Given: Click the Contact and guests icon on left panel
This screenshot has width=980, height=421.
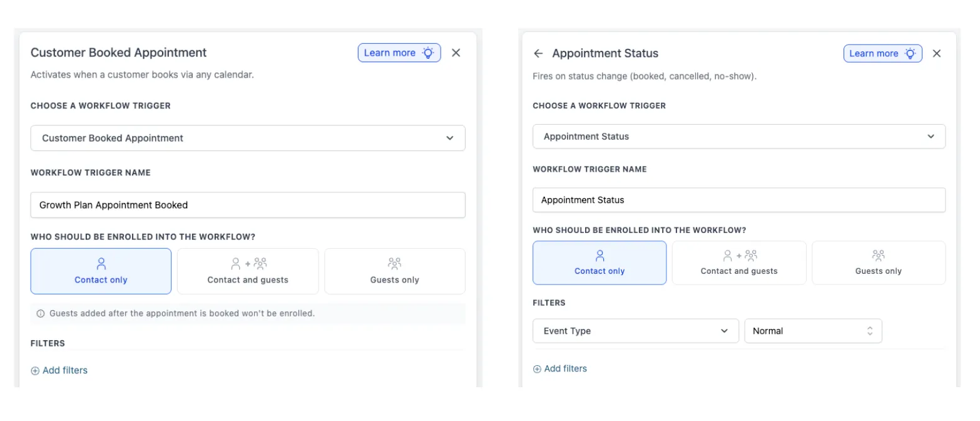Looking at the screenshot, I should pos(248,263).
